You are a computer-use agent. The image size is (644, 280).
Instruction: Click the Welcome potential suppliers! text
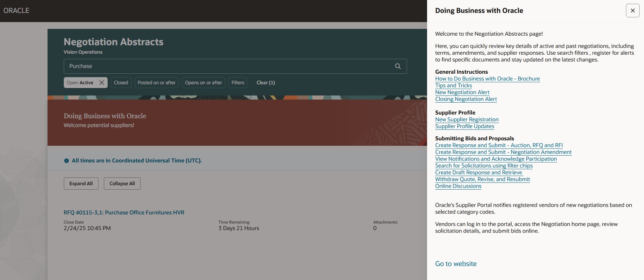click(99, 125)
